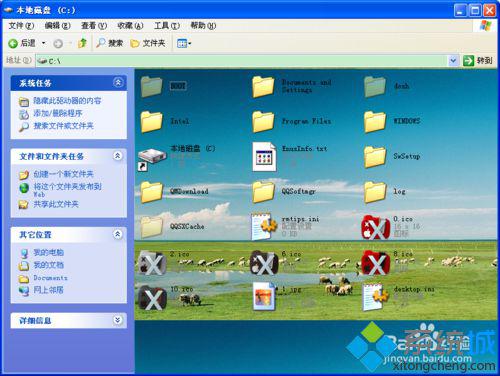Screen dimensions: 500x376
Task: Click 创建一个新文件夹 link
Action: 63,174
